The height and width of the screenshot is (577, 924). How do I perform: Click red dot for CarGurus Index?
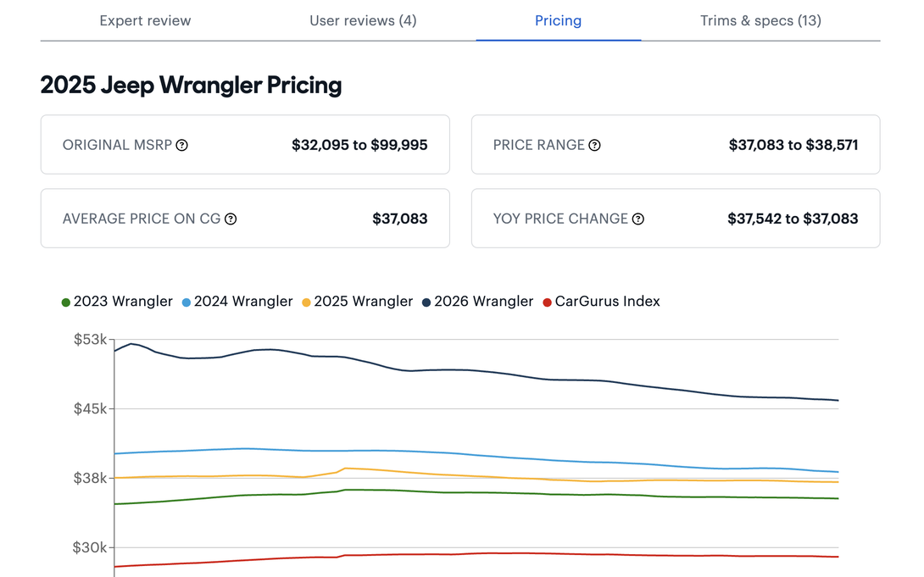click(547, 302)
